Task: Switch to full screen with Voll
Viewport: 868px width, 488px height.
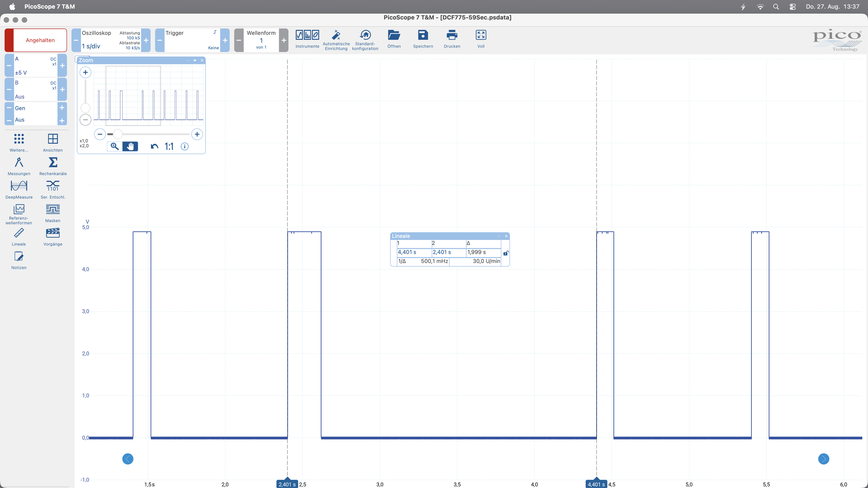Action: click(x=481, y=39)
